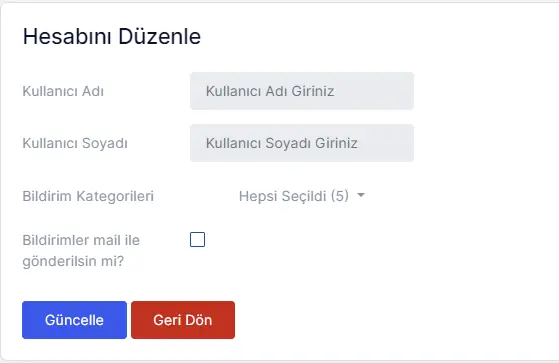Click the Bildirim Kategorileri label

click(x=88, y=196)
